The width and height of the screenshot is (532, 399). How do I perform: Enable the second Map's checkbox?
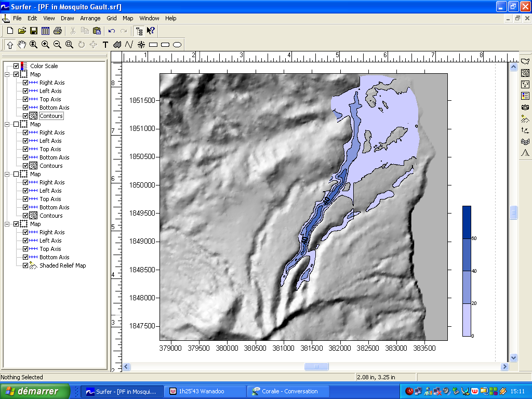tap(16, 124)
